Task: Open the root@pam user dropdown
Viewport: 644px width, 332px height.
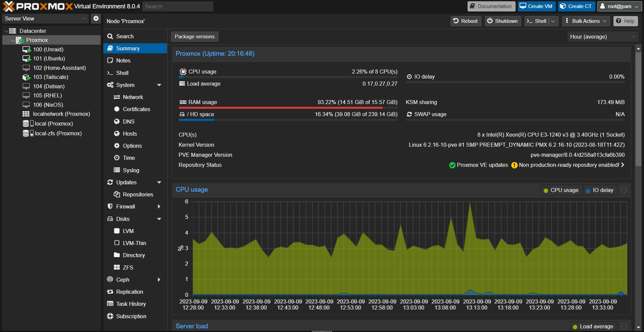Action: click(x=619, y=6)
